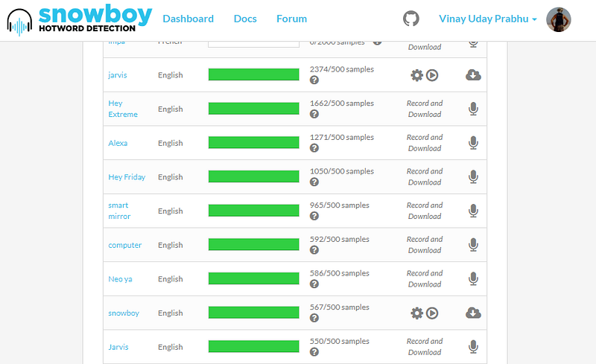
Task: Open help icon under 550/500 samples
Action: tap(314, 352)
